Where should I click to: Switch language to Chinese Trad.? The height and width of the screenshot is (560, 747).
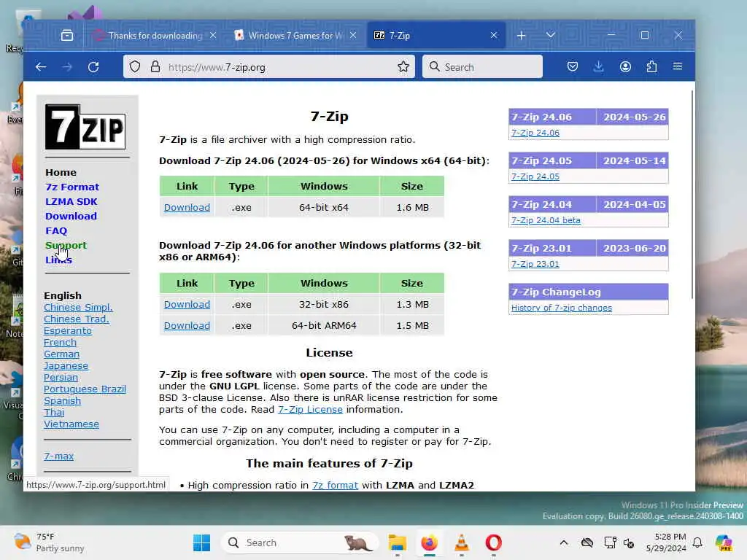[x=76, y=319]
